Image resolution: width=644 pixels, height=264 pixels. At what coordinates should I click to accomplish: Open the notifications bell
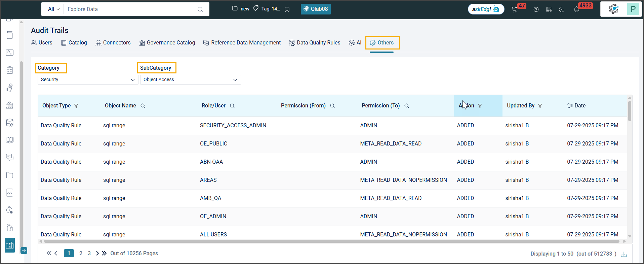[x=576, y=9]
